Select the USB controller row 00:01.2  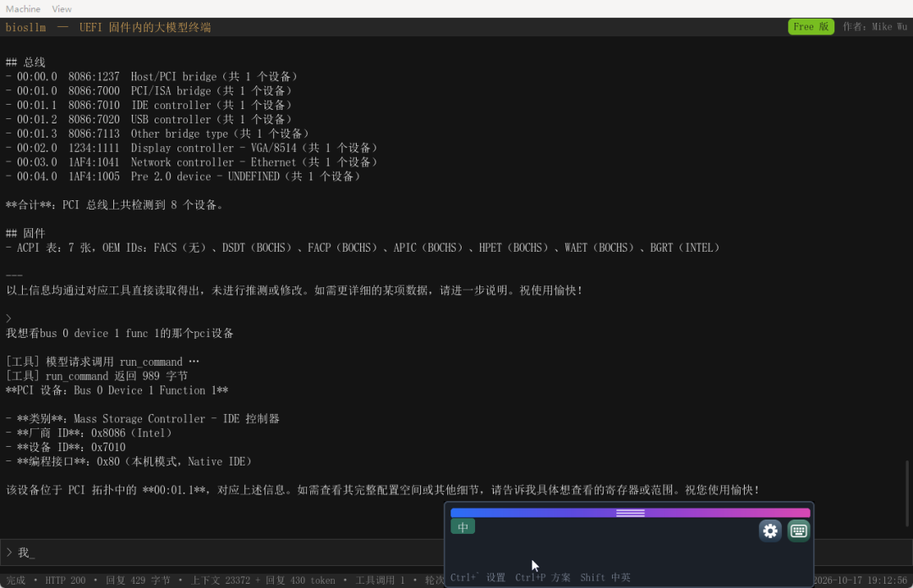click(x=149, y=119)
